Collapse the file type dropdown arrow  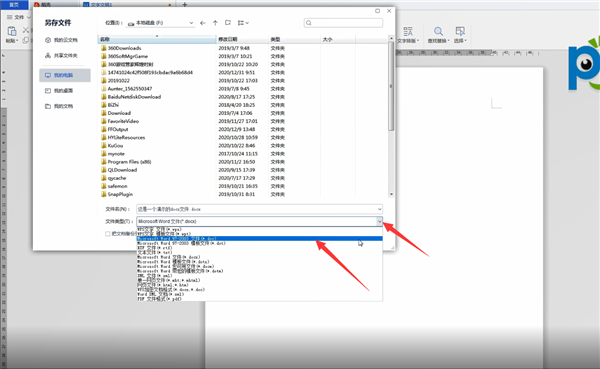click(x=379, y=221)
